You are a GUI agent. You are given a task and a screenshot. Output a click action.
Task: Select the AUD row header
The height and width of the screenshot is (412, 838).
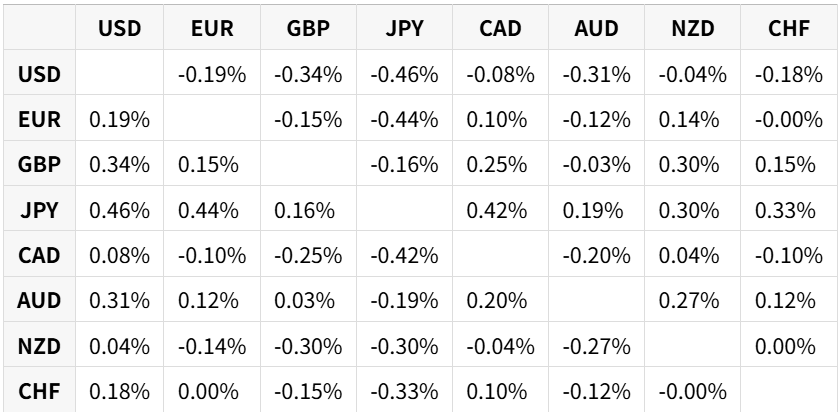click(x=39, y=299)
